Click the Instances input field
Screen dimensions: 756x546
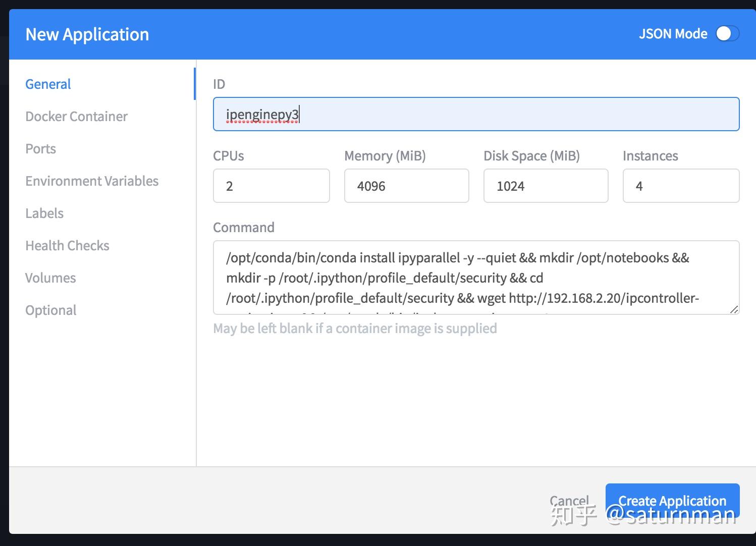click(x=681, y=186)
